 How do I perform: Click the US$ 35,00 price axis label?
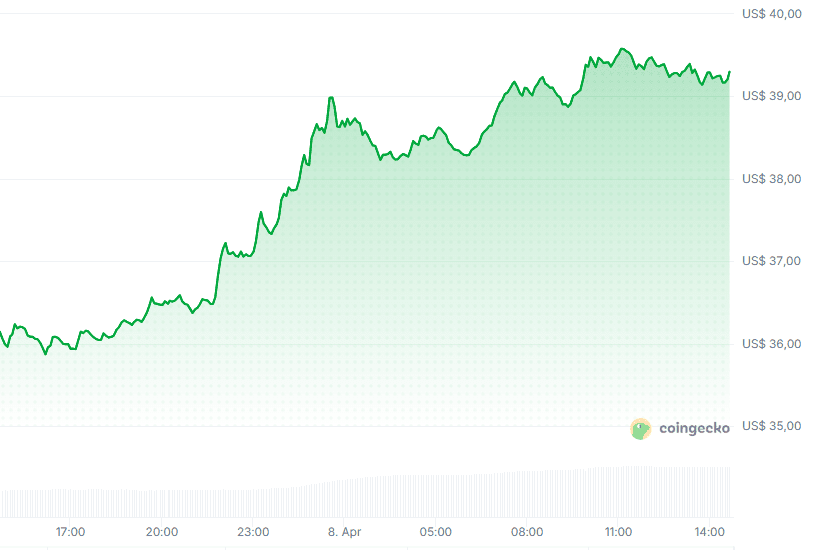pos(771,426)
